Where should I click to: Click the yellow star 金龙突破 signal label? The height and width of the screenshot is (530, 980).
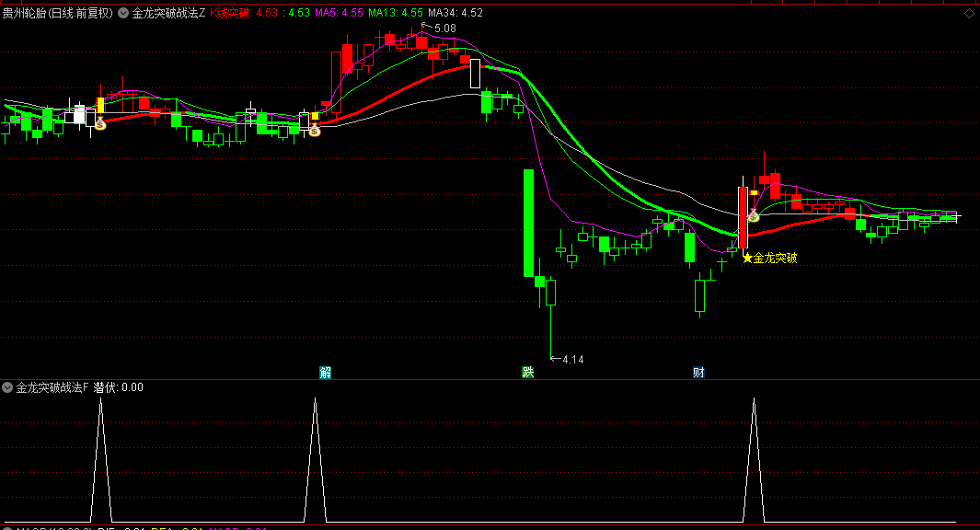tap(769, 258)
